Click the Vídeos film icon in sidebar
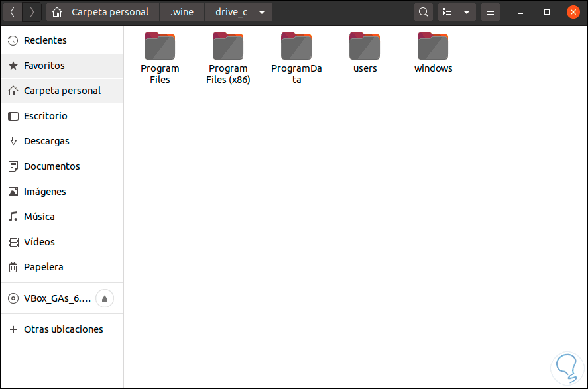 pos(13,242)
